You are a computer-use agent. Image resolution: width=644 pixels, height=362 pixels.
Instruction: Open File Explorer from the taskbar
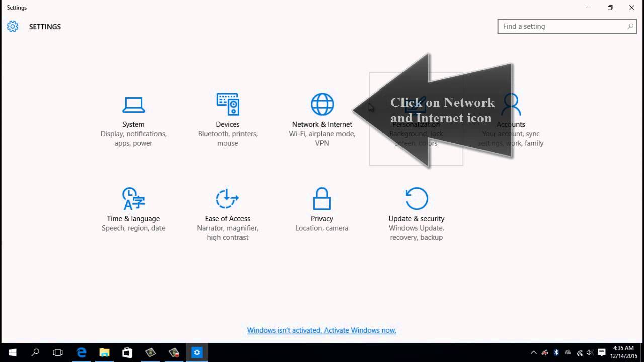(104, 352)
